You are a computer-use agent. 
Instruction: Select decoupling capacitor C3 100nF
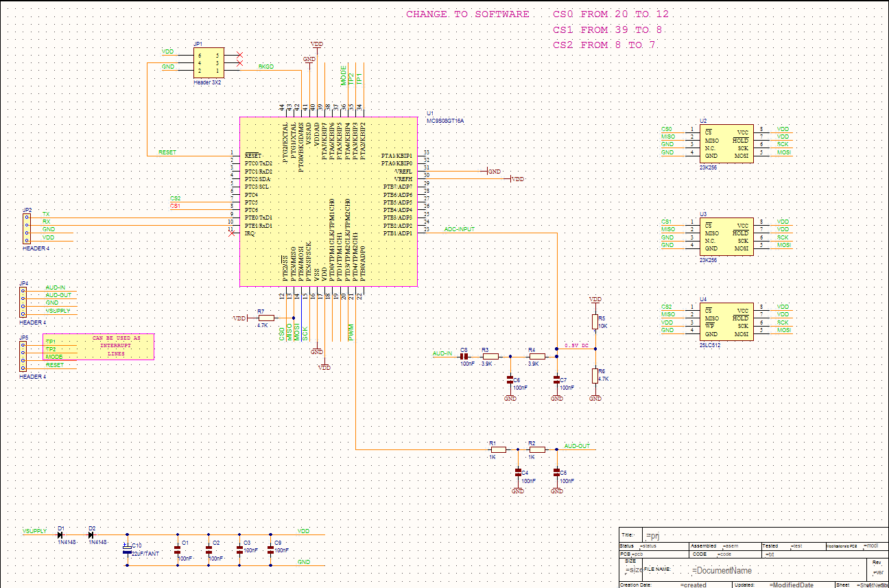tap(239, 550)
